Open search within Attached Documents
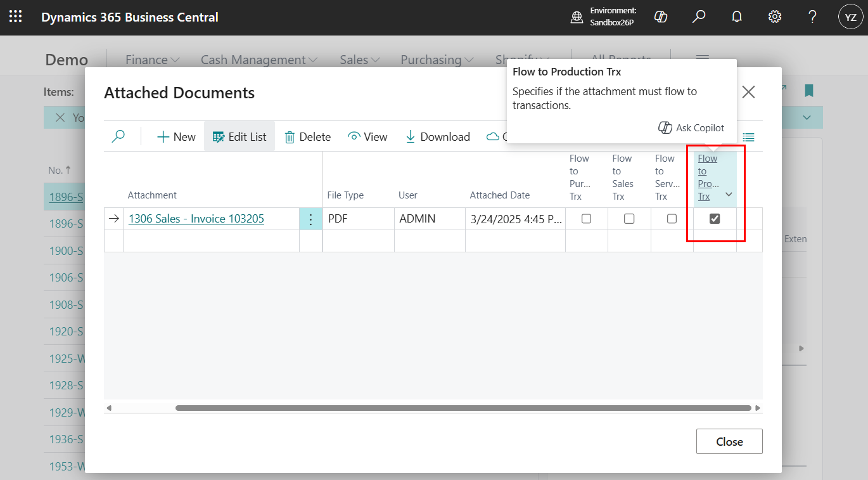Viewport: 868px width, 480px height. [118, 136]
